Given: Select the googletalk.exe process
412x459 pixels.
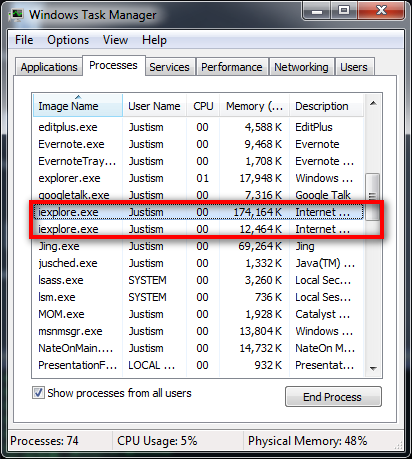Looking at the screenshot, I should (x=198, y=195).
